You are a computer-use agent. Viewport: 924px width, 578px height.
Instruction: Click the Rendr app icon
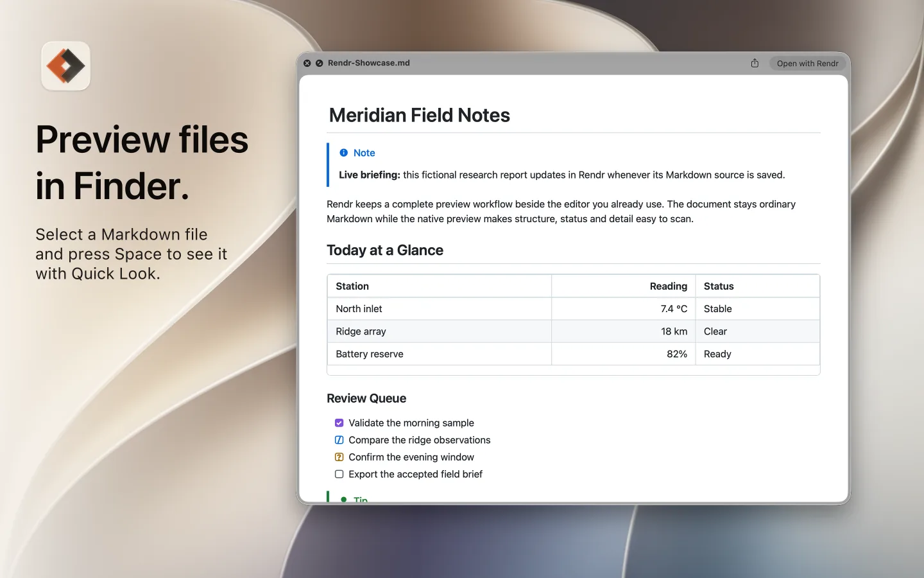coord(66,66)
